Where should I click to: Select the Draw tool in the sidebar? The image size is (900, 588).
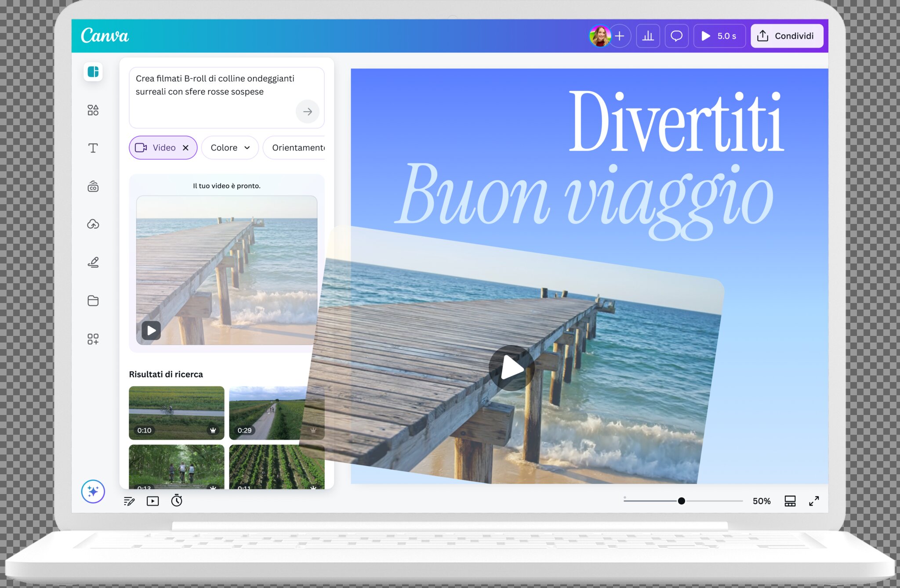pyautogui.click(x=93, y=262)
